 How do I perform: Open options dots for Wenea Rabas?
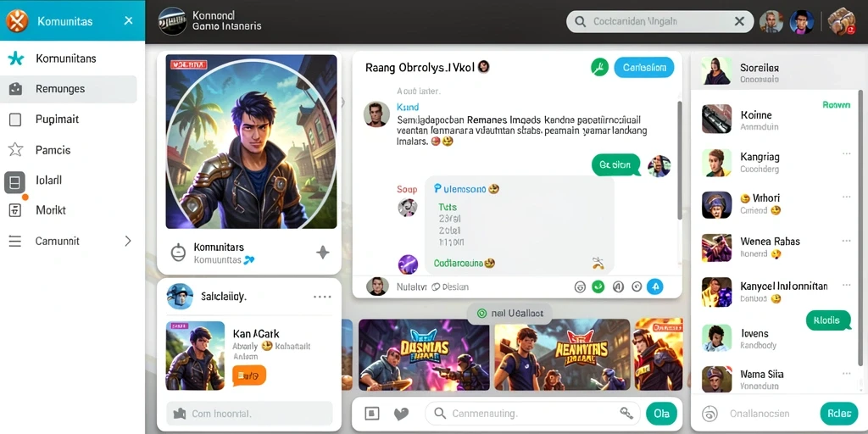click(847, 241)
